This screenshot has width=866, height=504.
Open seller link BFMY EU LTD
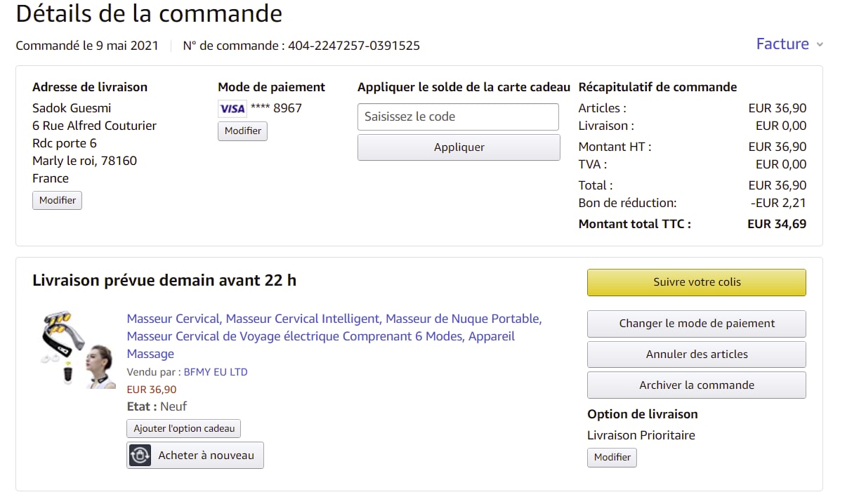click(216, 372)
